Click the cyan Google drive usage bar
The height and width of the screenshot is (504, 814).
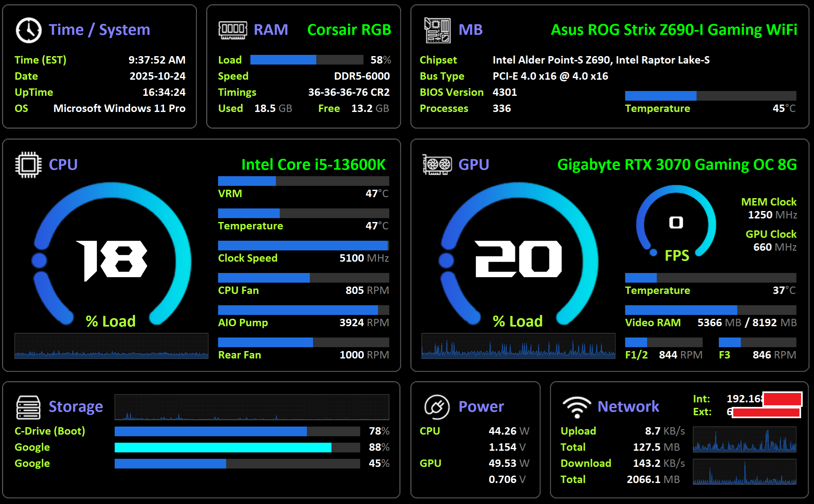click(237, 447)
